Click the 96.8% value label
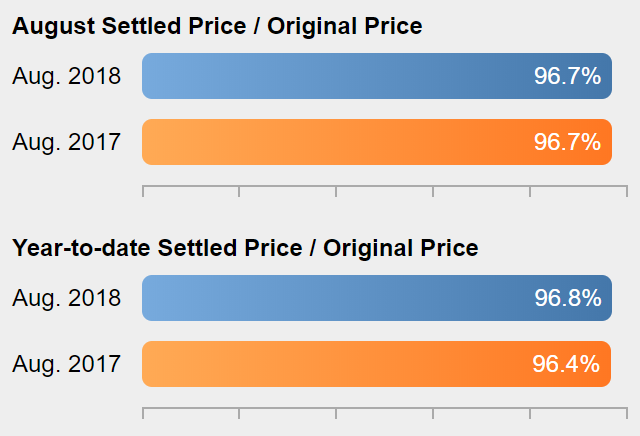This screenshot has width=640, height=436. point(568,298)
